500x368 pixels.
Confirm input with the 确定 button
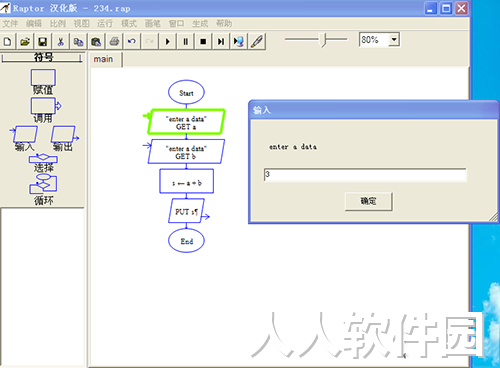(x=368, y=201)
